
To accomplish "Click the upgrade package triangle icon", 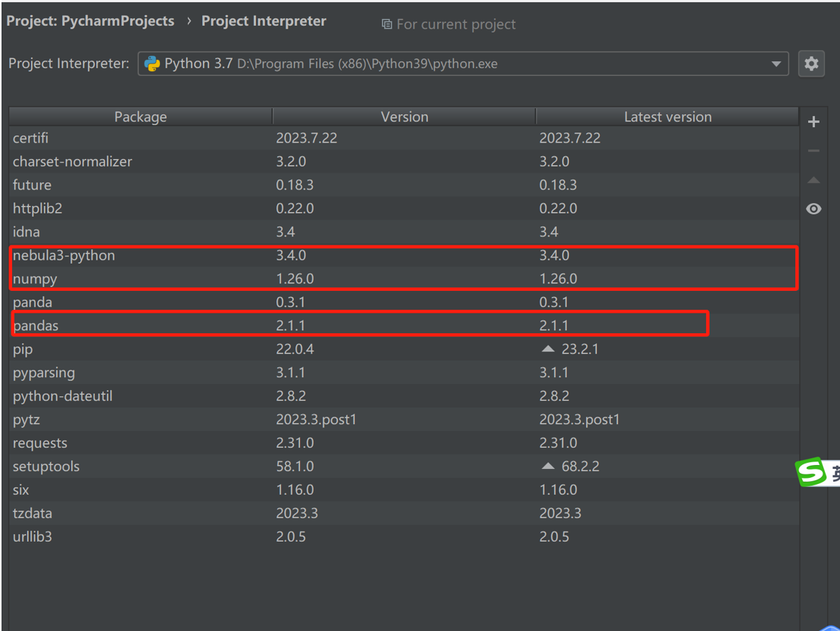I will (x=814, y=180).
